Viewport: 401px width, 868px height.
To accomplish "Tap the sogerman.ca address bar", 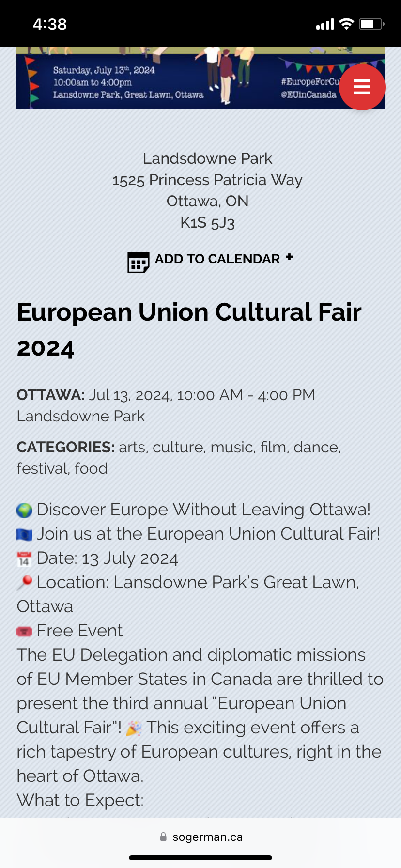I will point(207,837).
